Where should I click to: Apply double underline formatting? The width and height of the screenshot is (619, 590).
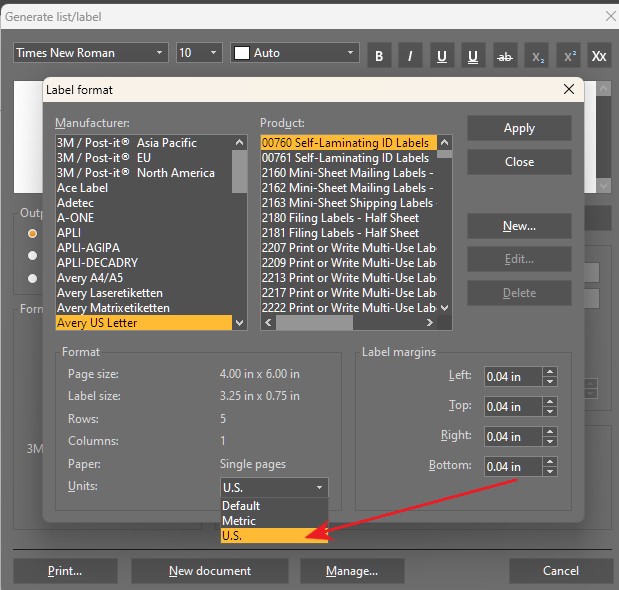pos(473,56)
